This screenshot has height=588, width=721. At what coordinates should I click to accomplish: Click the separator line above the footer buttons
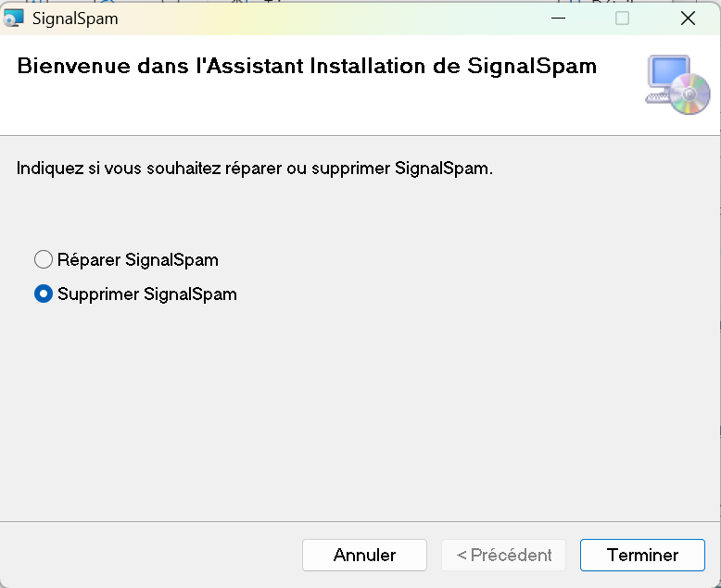click(360, 521)
